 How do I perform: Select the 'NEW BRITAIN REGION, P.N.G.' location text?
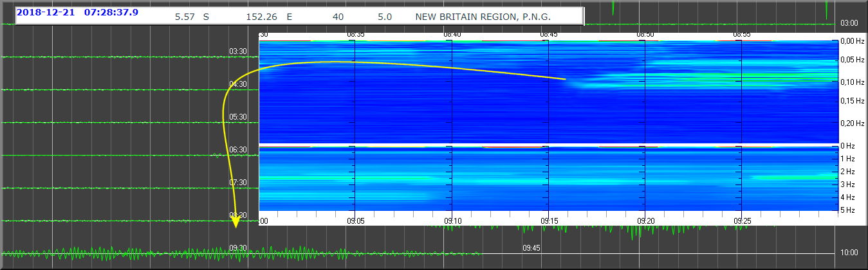coord(483,17)
